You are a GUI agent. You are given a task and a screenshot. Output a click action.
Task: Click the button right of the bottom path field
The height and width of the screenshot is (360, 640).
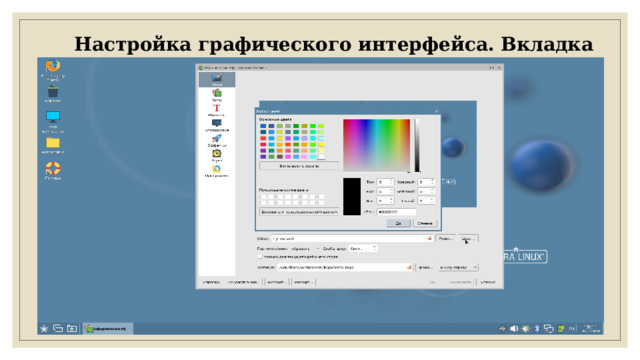pyautogui.click(x=426, y=267)
